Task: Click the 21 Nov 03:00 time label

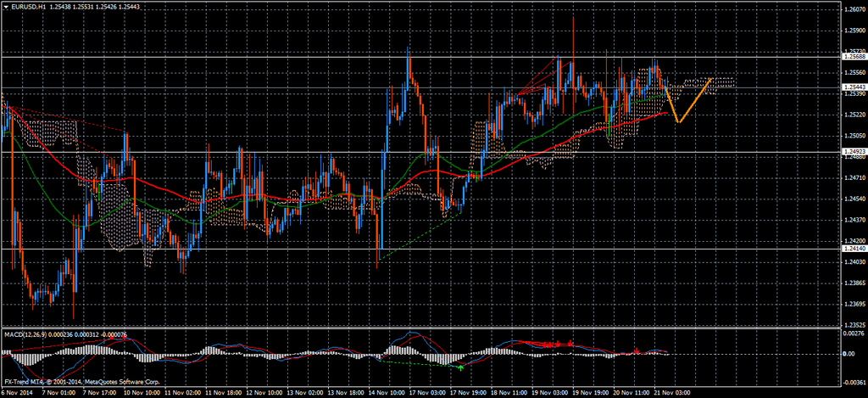Action: (x=674, y=392)
